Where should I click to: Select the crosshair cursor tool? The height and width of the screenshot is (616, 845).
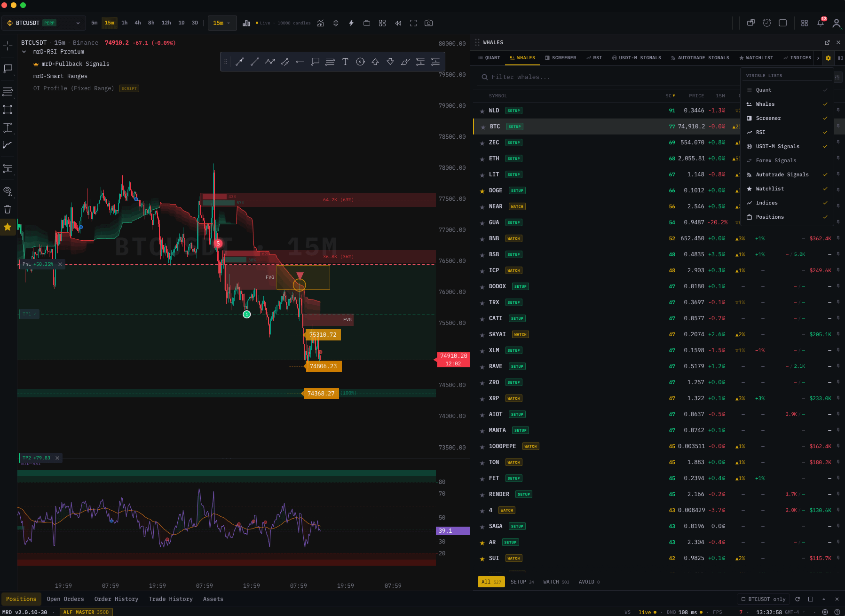click(8, 46)
